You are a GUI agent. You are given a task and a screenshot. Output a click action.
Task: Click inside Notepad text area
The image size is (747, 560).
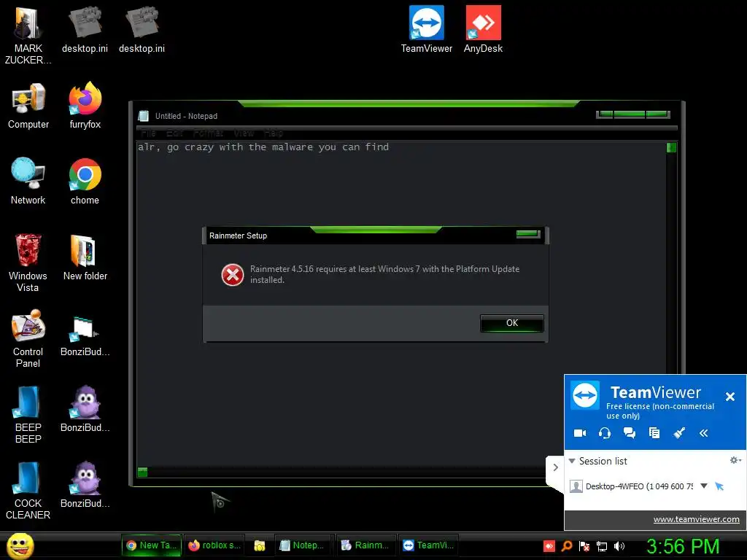401,305
